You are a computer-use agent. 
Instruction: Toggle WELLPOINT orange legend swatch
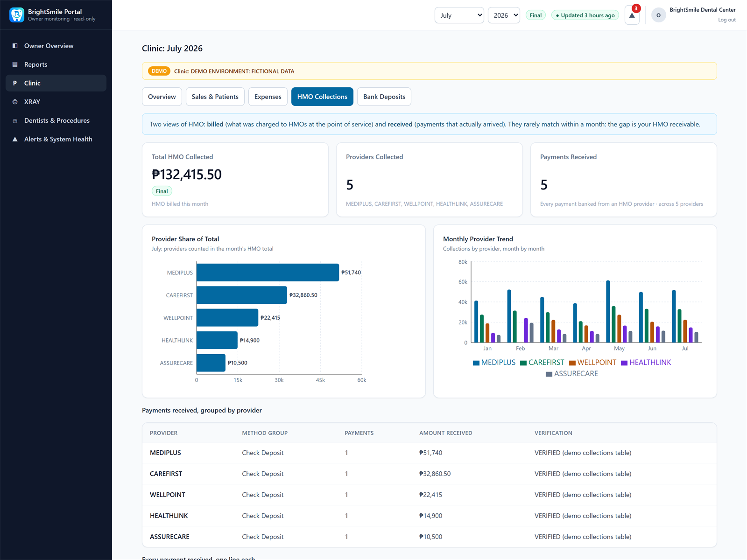(572, 363)
